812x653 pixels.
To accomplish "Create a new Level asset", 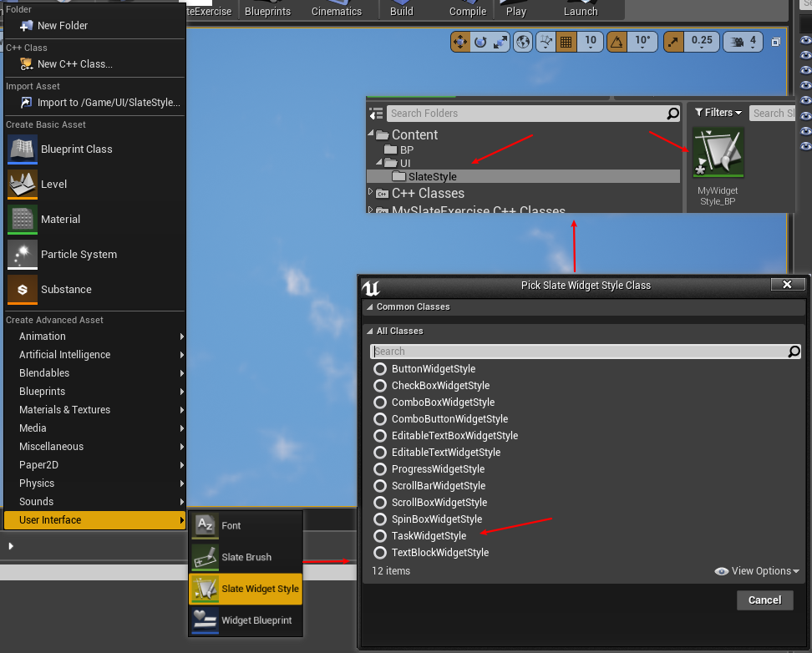I will coord(94,185).
